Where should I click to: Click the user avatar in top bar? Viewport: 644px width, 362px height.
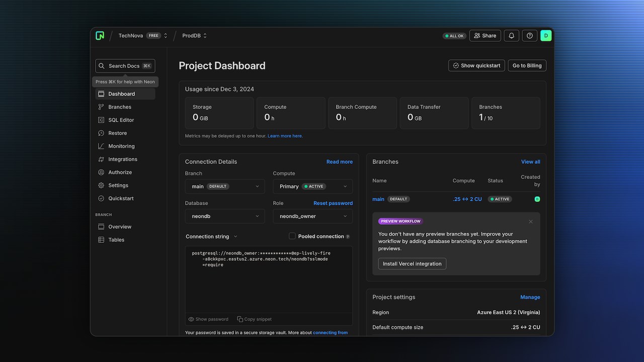pyautogui.click(x=546, y=36)
